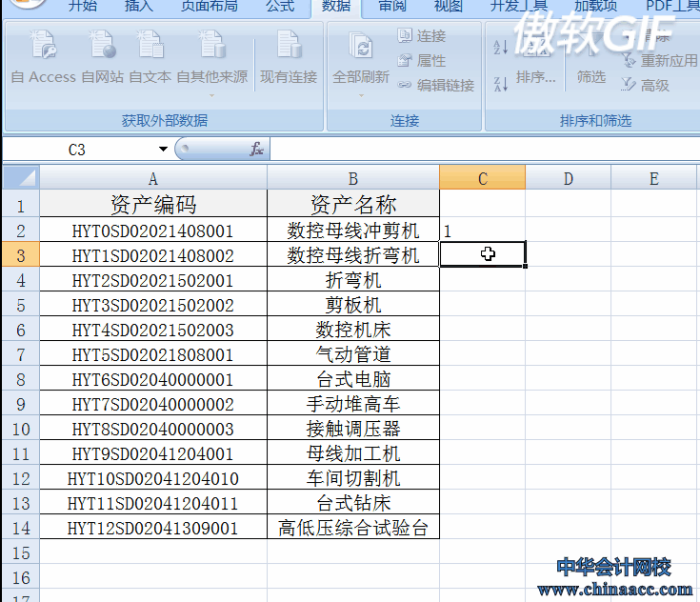Open Connections (连接) in the ribbon
The image size is (700, 602).
click(421, 36)
